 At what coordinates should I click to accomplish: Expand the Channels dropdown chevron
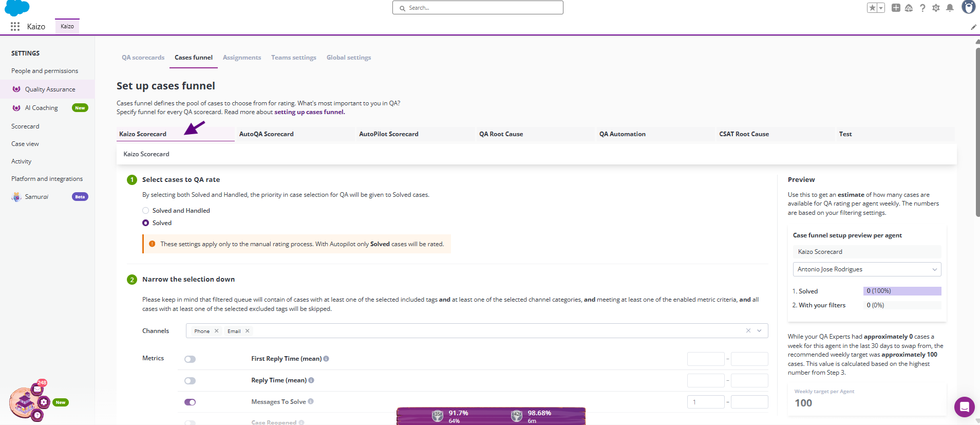(759, 330)
